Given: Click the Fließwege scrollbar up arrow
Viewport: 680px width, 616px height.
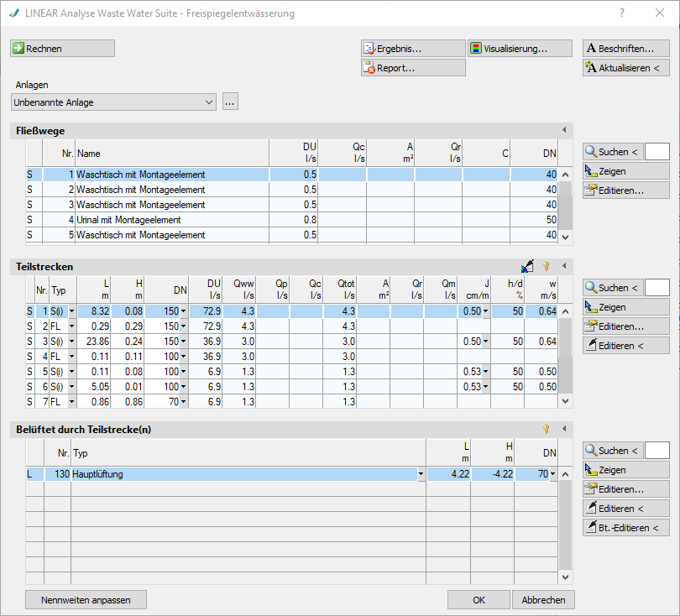Looking at the screenshot, I should click(x=565, y=175).
